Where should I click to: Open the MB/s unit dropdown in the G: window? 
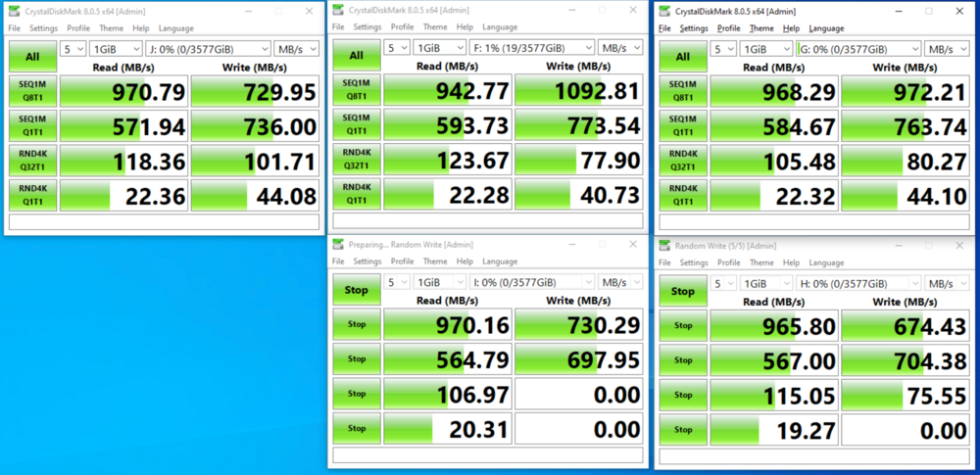click(947, 49)
